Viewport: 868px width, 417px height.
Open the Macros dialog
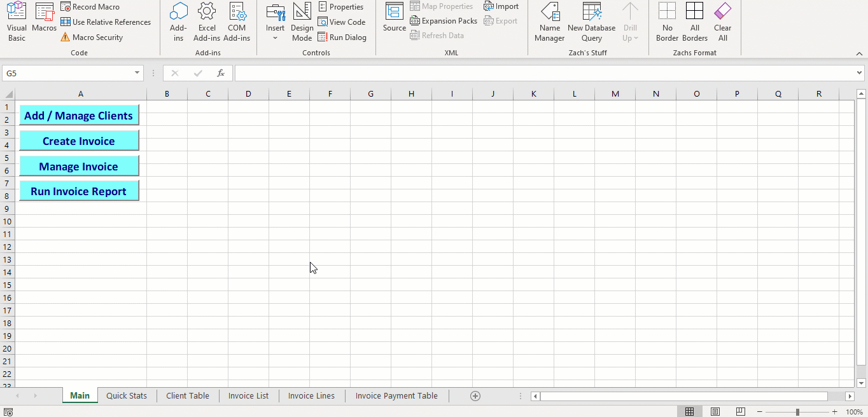[x=45, y=18]
